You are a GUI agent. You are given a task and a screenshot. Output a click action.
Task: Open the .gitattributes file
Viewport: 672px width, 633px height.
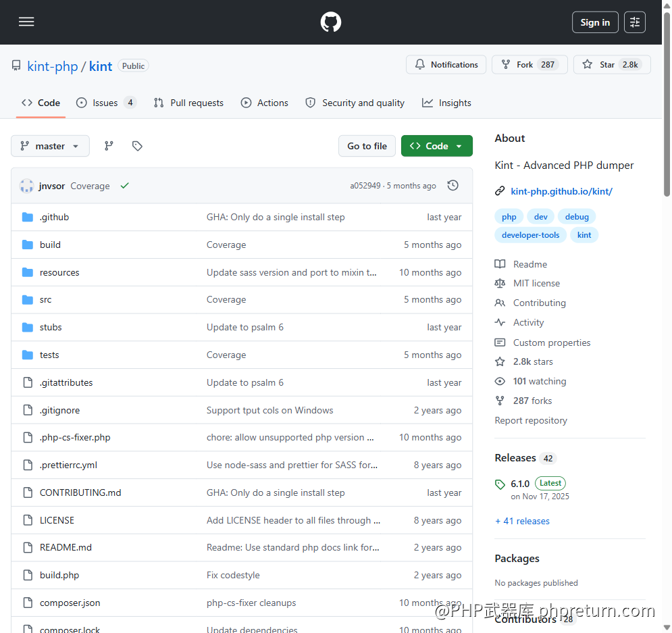coord(66,383)
